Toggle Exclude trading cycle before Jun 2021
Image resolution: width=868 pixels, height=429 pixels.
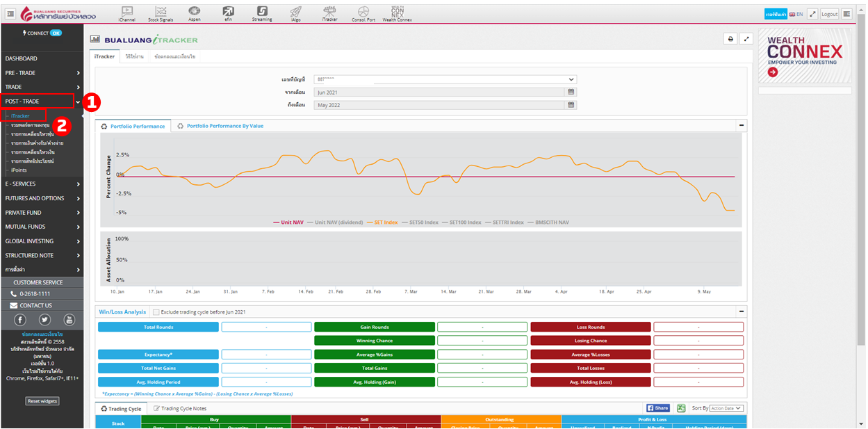(x=156, y=312)
